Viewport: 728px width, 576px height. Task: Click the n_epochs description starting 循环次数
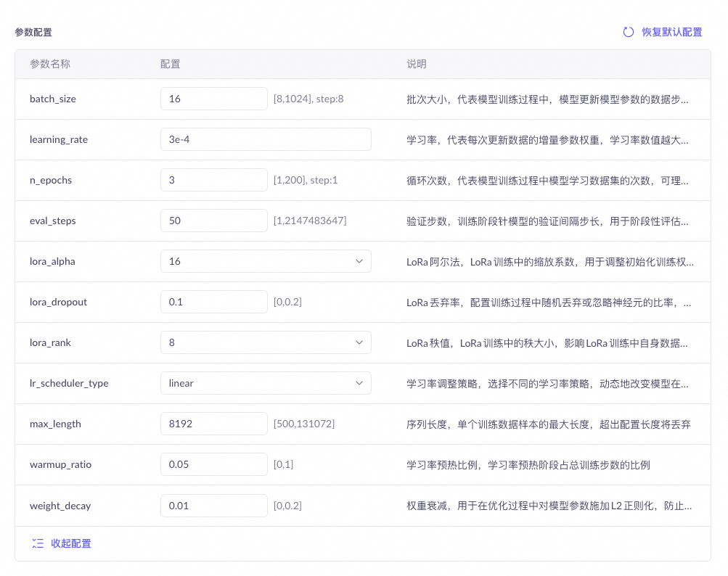547,181
